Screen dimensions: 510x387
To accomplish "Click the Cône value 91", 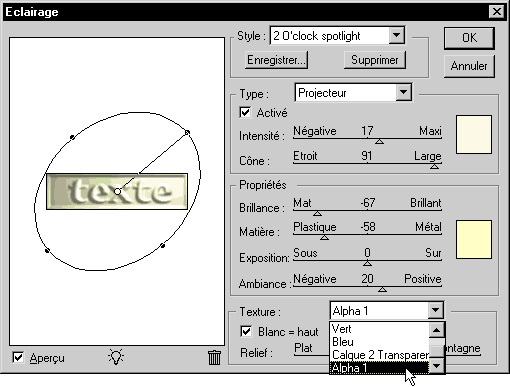I will 367,155.
